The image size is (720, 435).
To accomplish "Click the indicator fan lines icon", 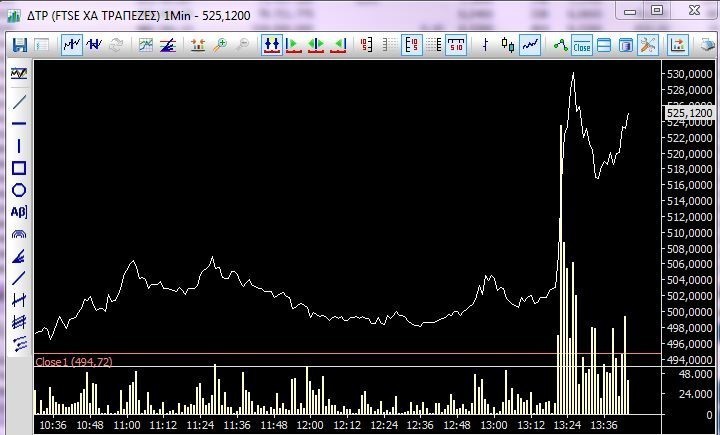I will (x=168, y=45).
